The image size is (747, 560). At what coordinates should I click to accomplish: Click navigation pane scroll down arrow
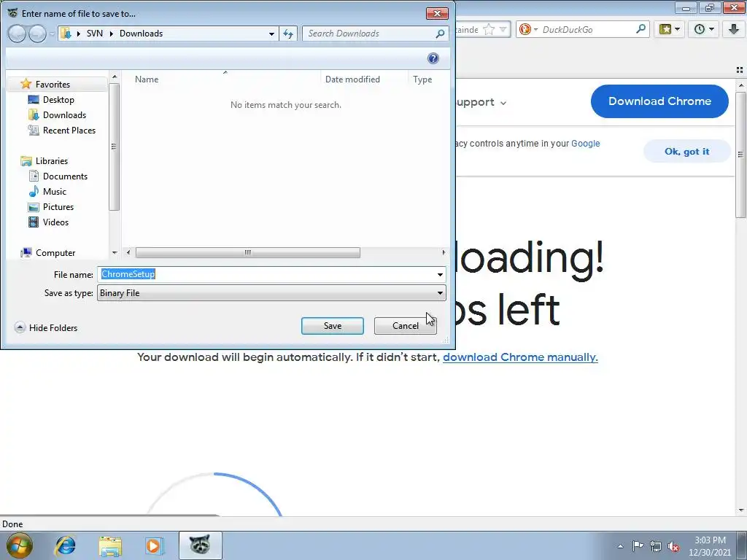coord(115,253)
